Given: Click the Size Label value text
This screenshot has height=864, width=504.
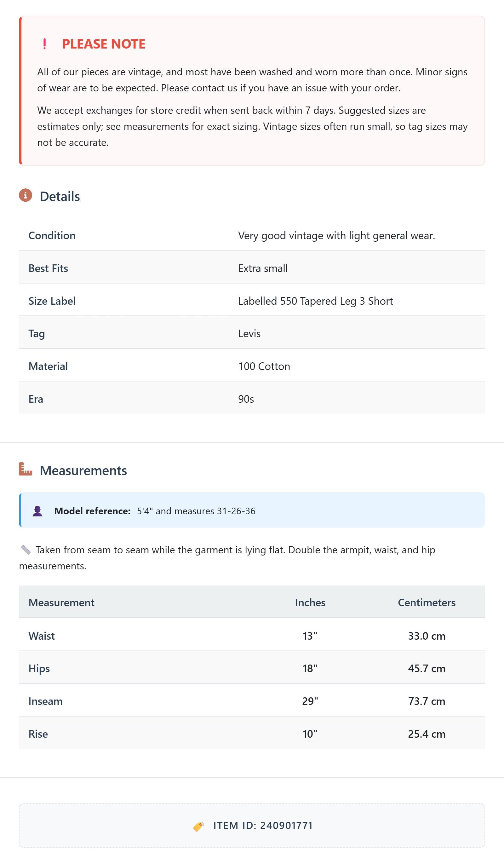Looking at the screenshot, I should coord(315,301).
